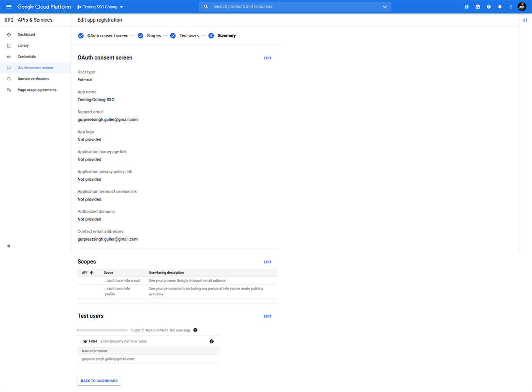Open Domain verification in sidebar
Viewport: 532px width, 392px height.
[33, 79]
